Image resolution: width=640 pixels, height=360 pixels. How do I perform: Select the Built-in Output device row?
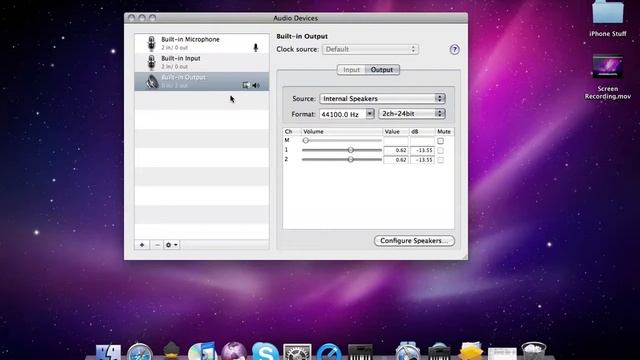[202, 82]
